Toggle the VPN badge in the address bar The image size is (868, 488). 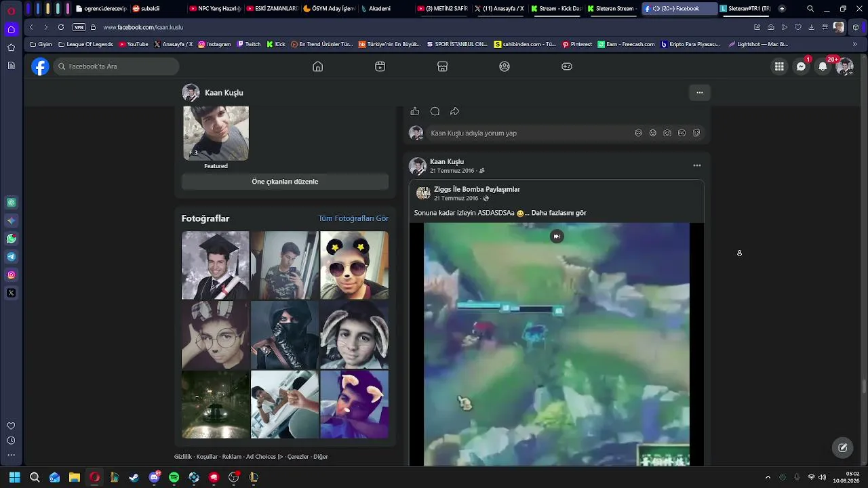[x=79, y=27]
